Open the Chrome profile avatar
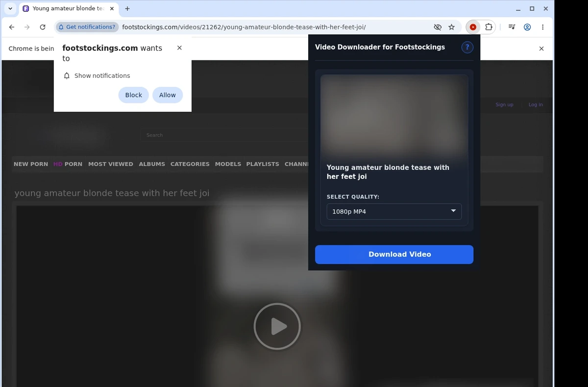Image resolution: width=588 pixels, height=387 pixels. pos(527,27)
